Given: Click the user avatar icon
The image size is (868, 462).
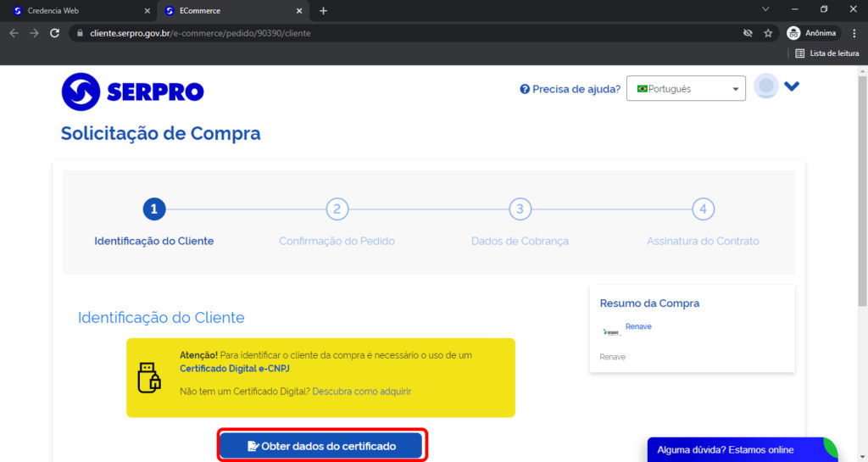Looking at the screenshot, I should pos(766,86).
